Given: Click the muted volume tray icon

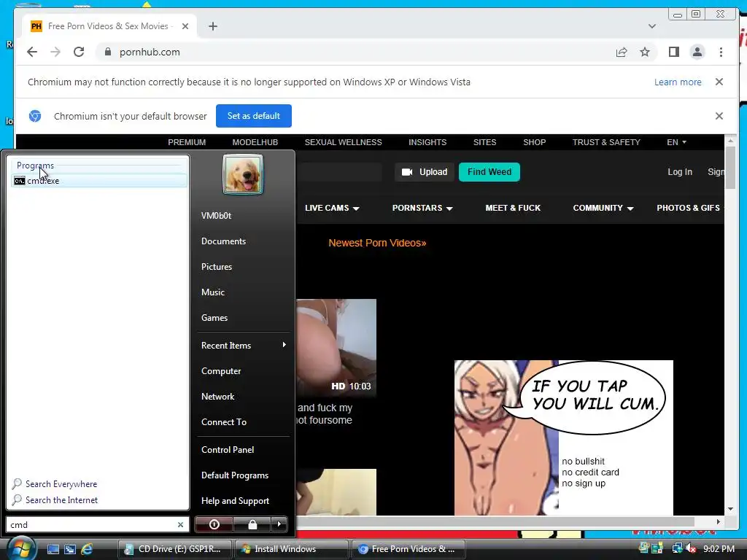Looking at the screenshot, I should click(x=691, y=548).
